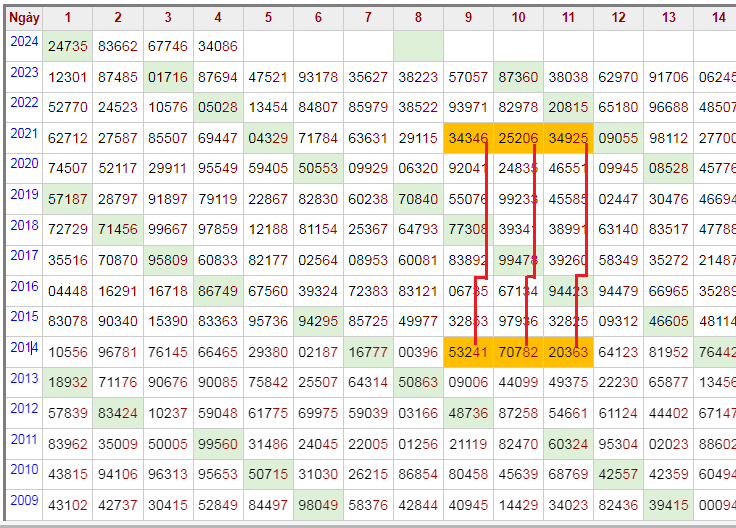Select the column 9 header
736x528 pixels.
[468, 18]
